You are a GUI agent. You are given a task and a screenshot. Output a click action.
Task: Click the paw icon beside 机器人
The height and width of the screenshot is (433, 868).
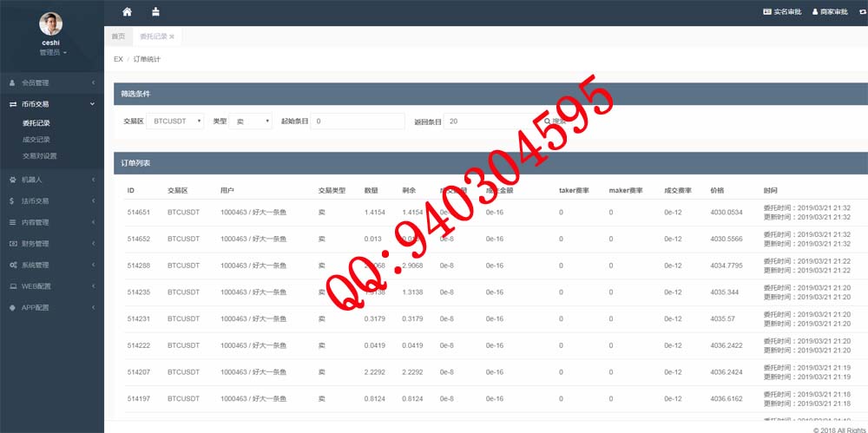pos(12,180)
